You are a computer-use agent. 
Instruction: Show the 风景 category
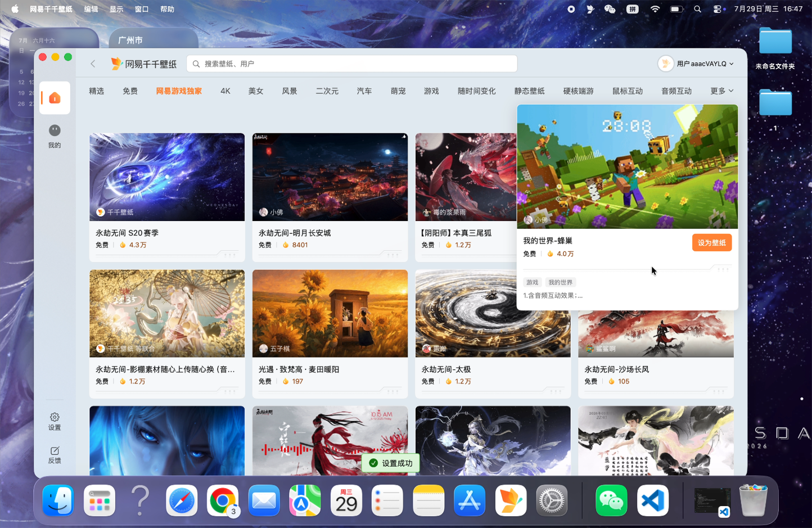pos(290,91)
